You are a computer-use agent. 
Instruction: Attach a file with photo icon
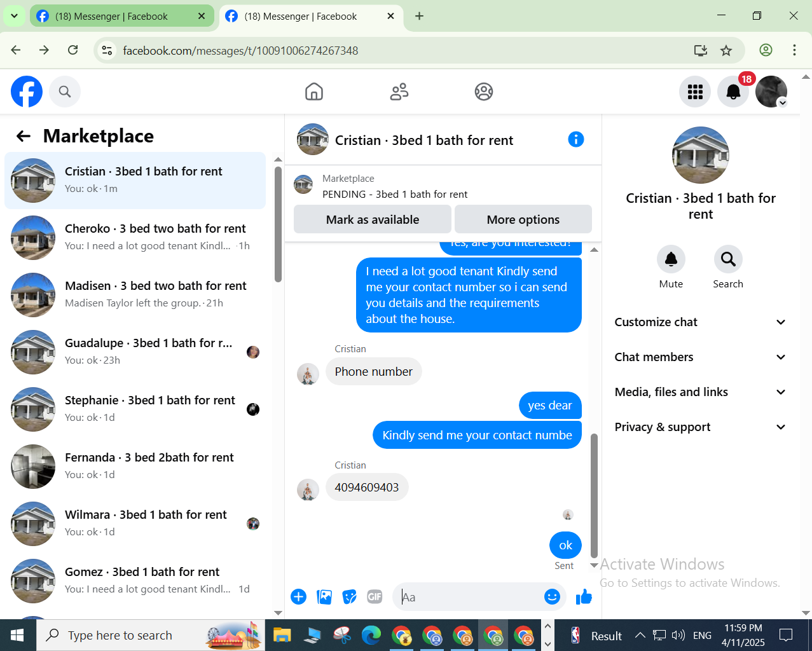(x=324, y=596)
